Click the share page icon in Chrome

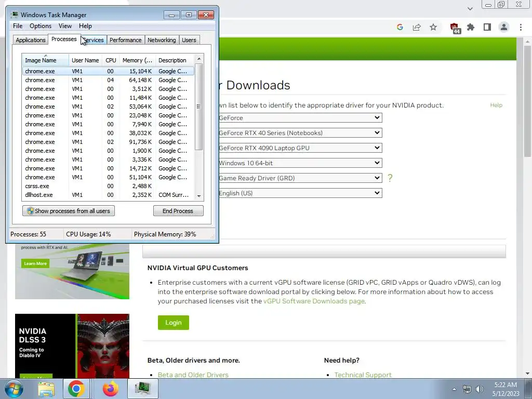[x=417, y=27]
